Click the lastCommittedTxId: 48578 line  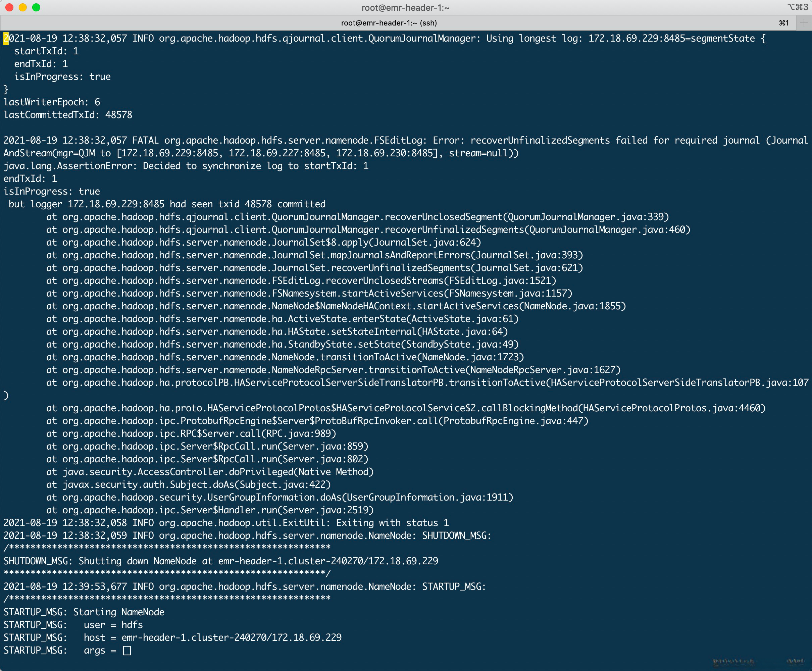[x=68, y=115]
